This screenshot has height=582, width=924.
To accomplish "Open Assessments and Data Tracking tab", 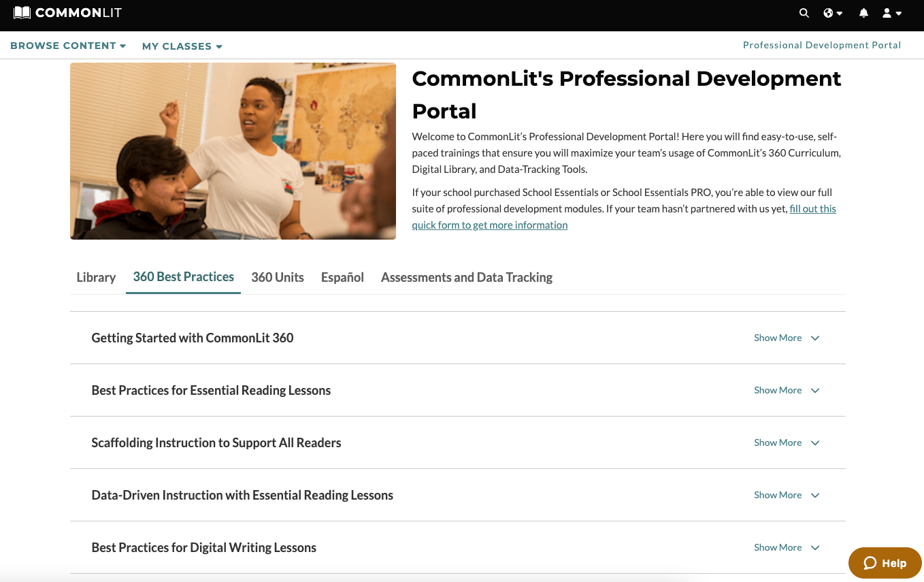I will click(467, 277).
